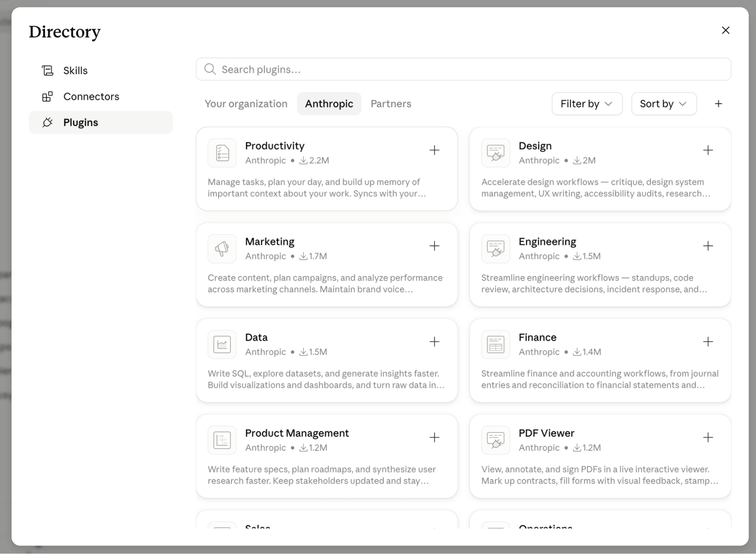Open the Productivity plugin title
The height and width of the screenshot is (554, 756).
pyautogui.click(x=275, y=146)
